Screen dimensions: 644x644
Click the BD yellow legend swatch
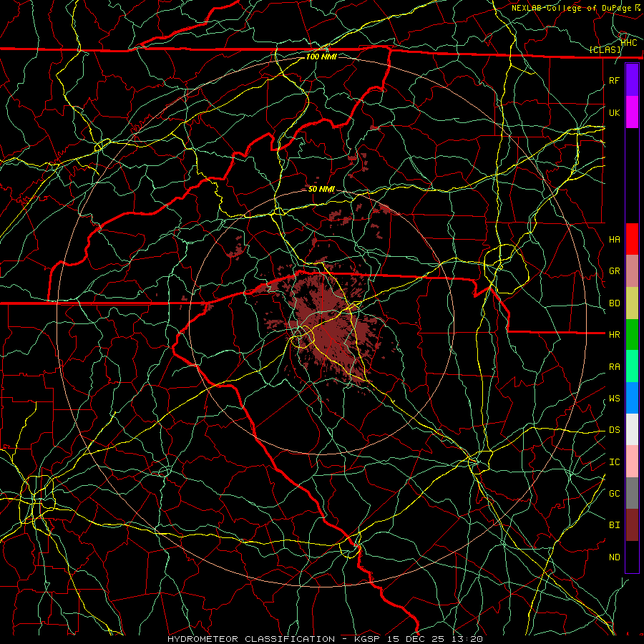632,303
